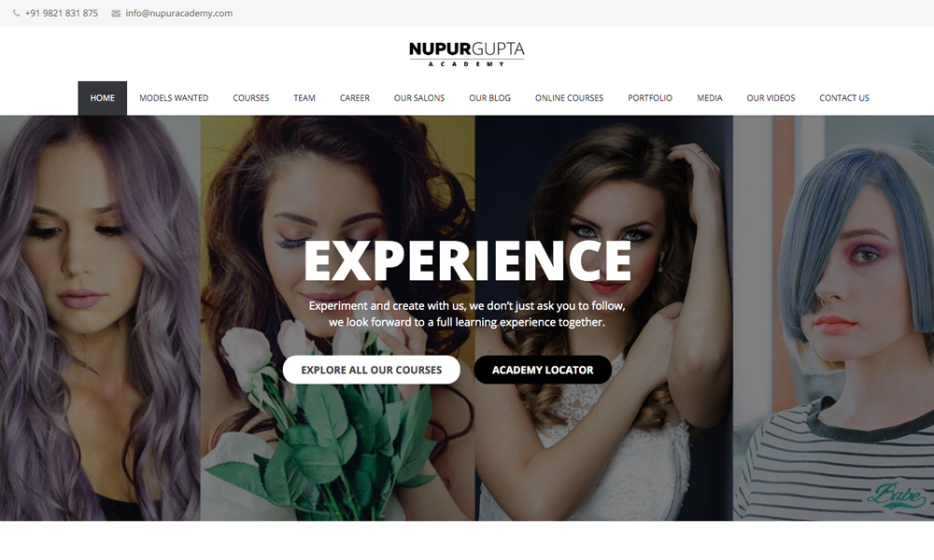Open the Team page
This screenshot has height=560, width=934.
(x=304, y=98)
